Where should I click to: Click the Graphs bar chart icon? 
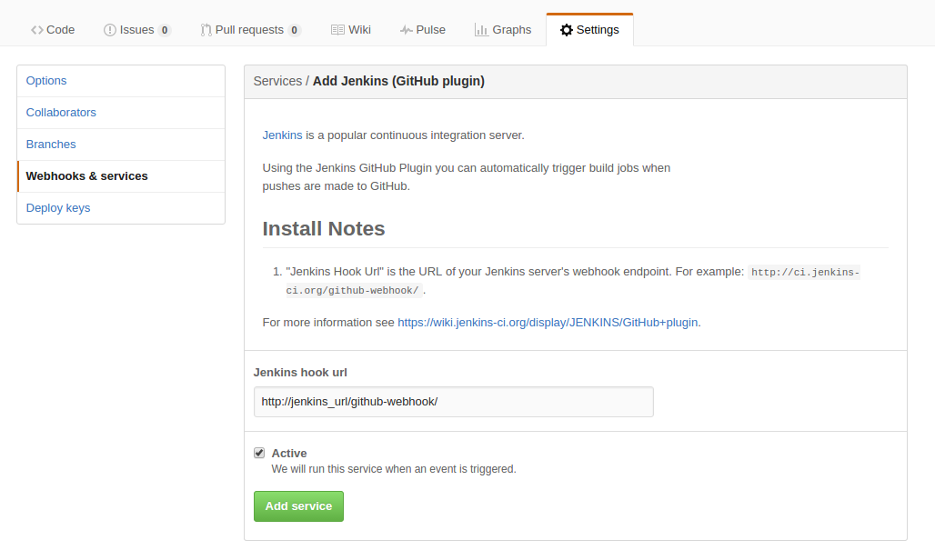tap(481, 30)
